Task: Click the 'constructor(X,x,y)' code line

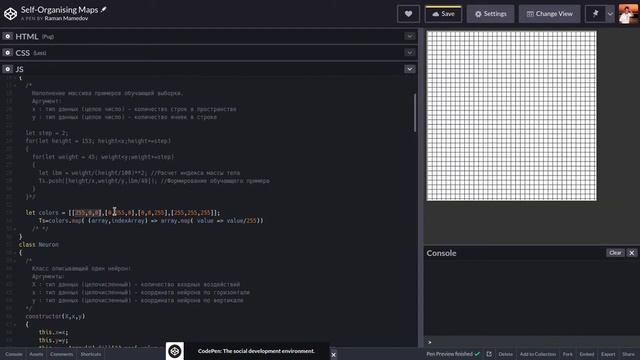Action: [x=55, y=316]
